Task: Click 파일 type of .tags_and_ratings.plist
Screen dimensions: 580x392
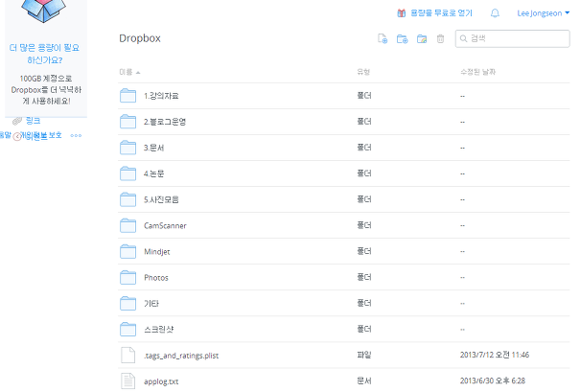Action: click(364, 355)
